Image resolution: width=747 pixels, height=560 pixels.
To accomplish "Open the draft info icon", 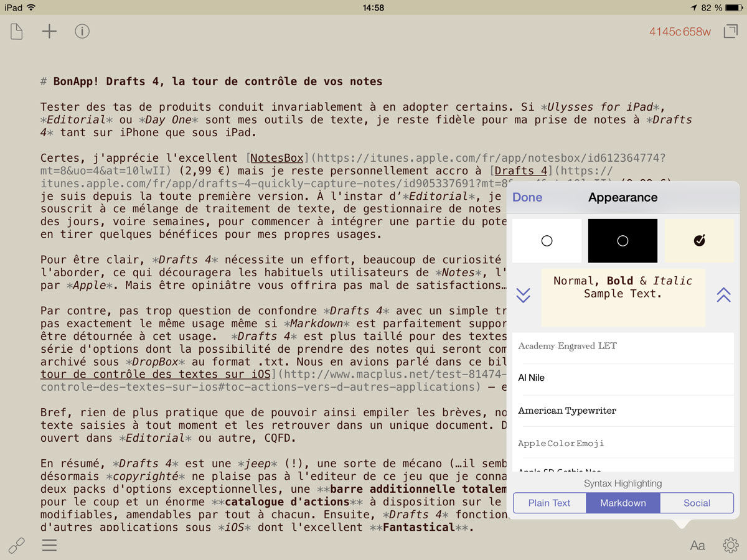I will coord(82,31).
